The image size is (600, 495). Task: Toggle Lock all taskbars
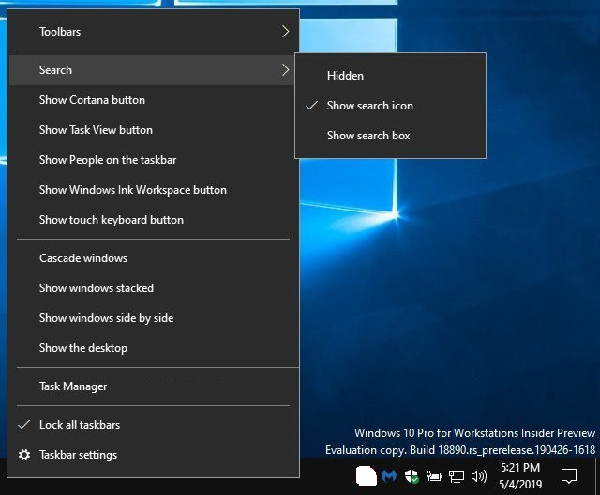click(x=153, y=425)
